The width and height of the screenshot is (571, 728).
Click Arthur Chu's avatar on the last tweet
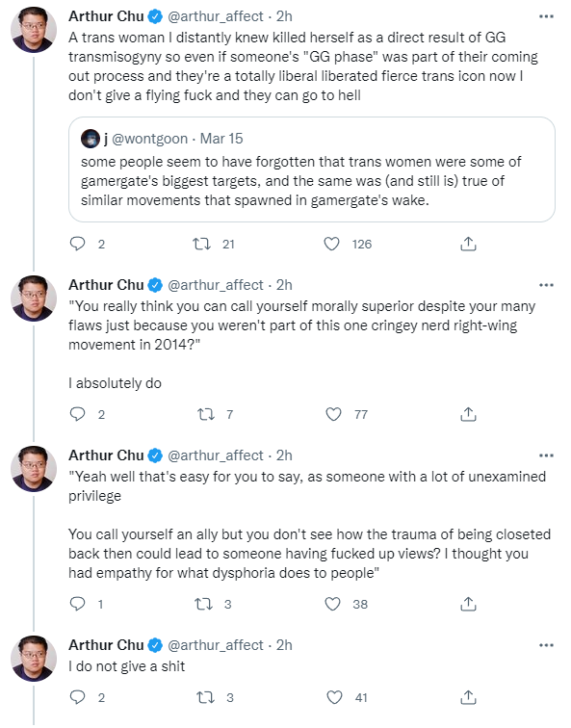pos(34,659)
